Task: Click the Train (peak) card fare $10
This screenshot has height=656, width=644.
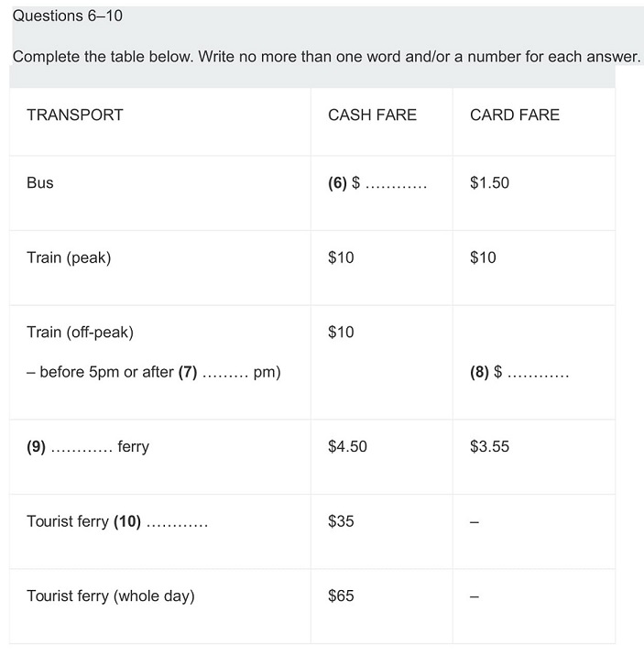Action: click(x=483, y=257)
